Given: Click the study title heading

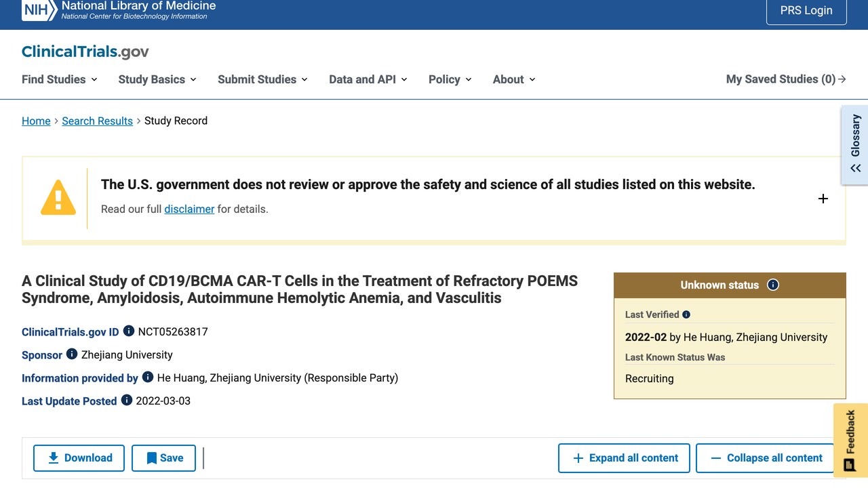Looking at the screenshot, I should (x=300, y=289).
